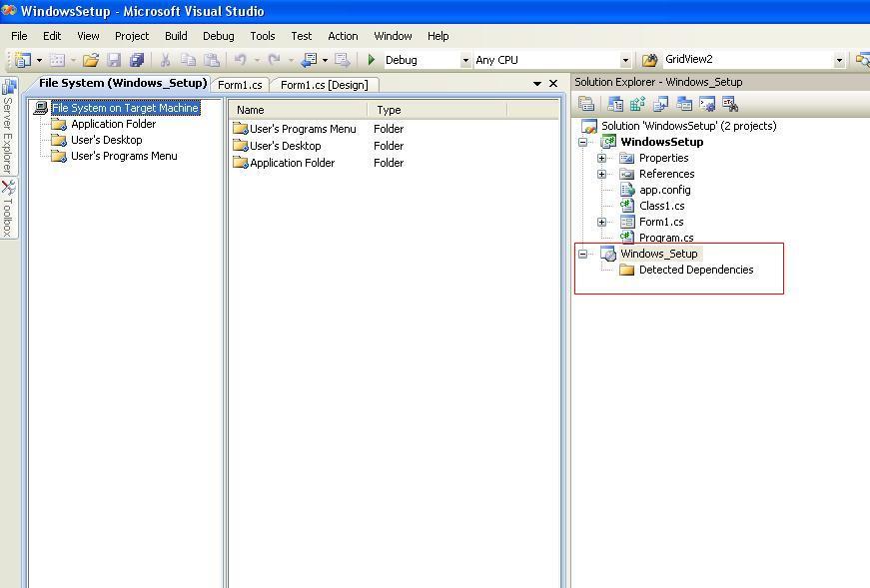The width and height of the screenshot is (870, 588).
Task: Click the Detected Dependencies folder icon
Action: tap(626, 270)
